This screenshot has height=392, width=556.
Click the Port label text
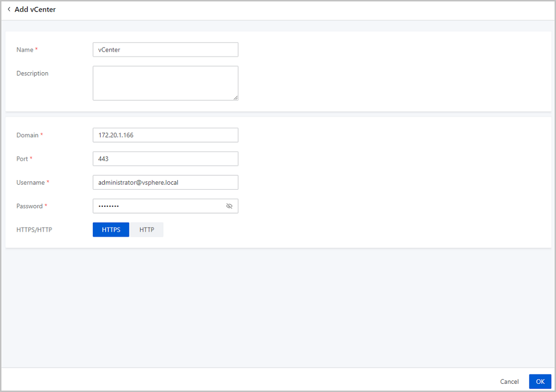tap(22, 159)
